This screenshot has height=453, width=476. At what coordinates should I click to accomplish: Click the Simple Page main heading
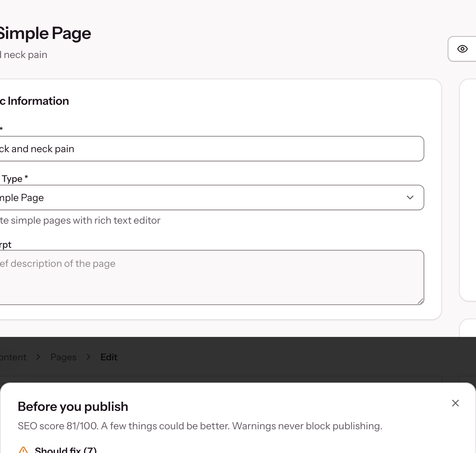45,34
